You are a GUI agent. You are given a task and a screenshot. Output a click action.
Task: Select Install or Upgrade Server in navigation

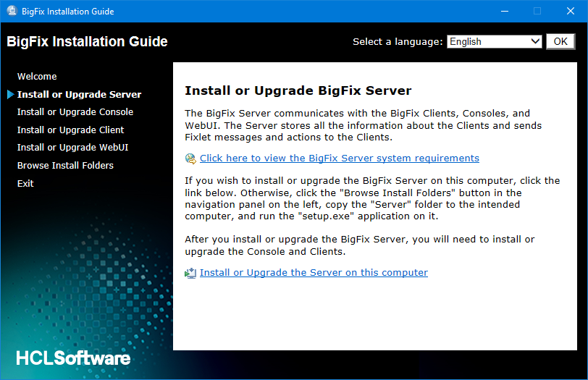pos(79,94)
